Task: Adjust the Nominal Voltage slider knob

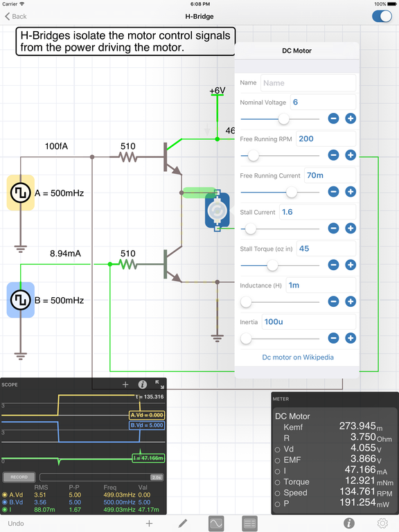Action: click(x=283, y=118)
